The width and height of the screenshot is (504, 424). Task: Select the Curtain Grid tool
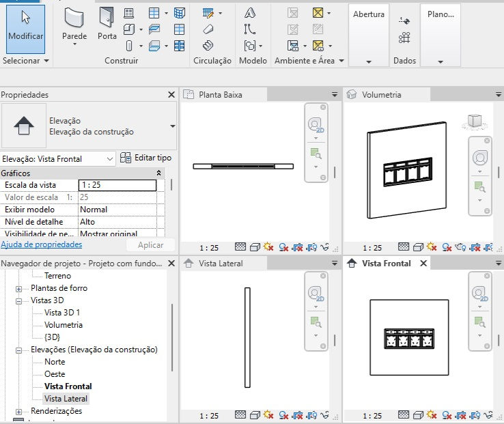(x=180, y=29)
